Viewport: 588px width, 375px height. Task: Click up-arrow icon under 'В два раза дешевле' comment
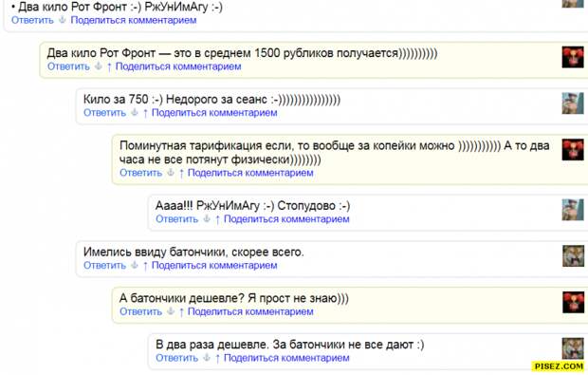(x=217, y=358)
